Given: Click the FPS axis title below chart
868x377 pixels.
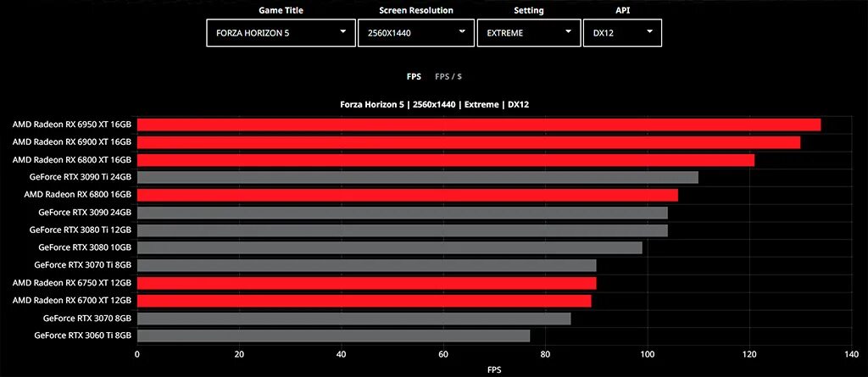Looking at the screenshot, I should click(495, 369).
